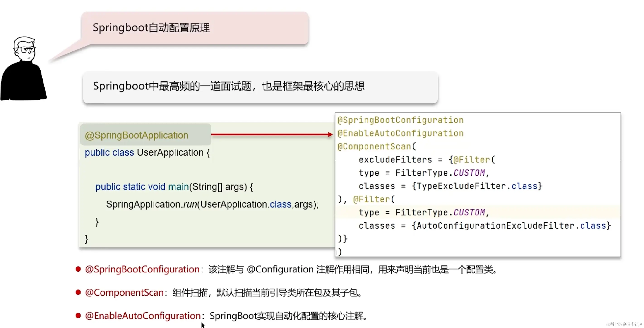
Task: Click the red arrow pointing to annotations
Action: 272,135
